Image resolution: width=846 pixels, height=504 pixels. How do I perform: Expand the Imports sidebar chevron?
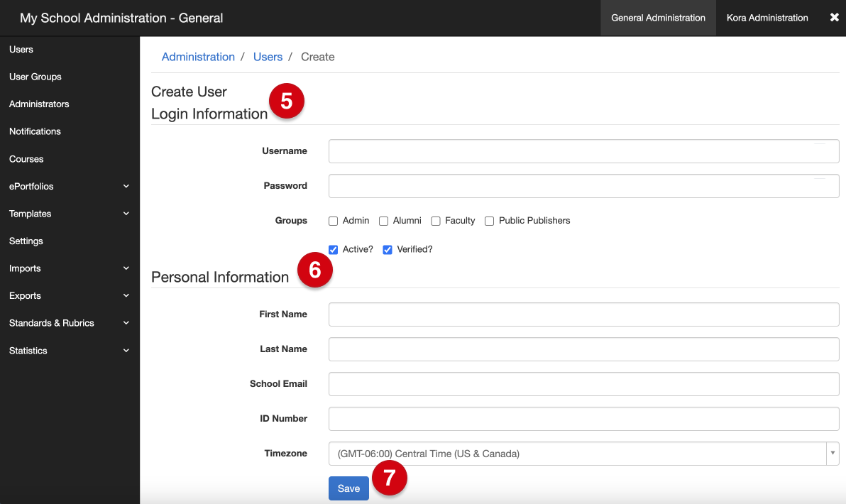point(126,268)
